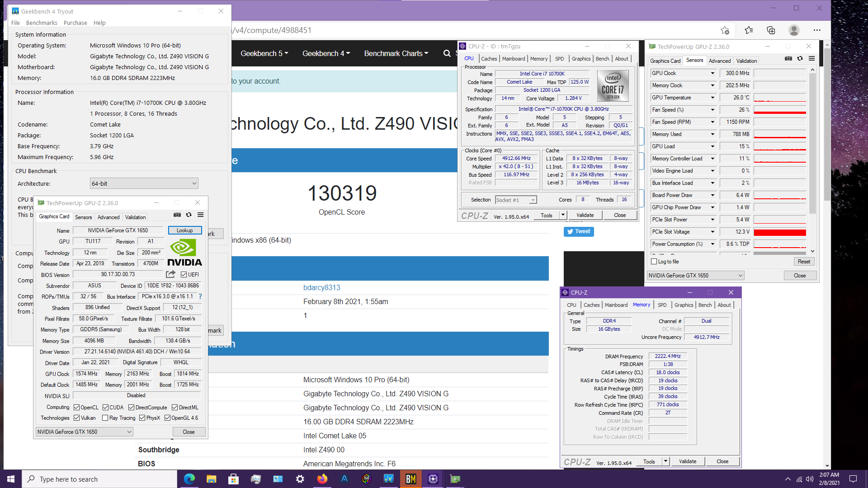Switch to SPD tab in lower CPU-Z
The width and height of the screenshot is (868, 488).
(662, 305)
